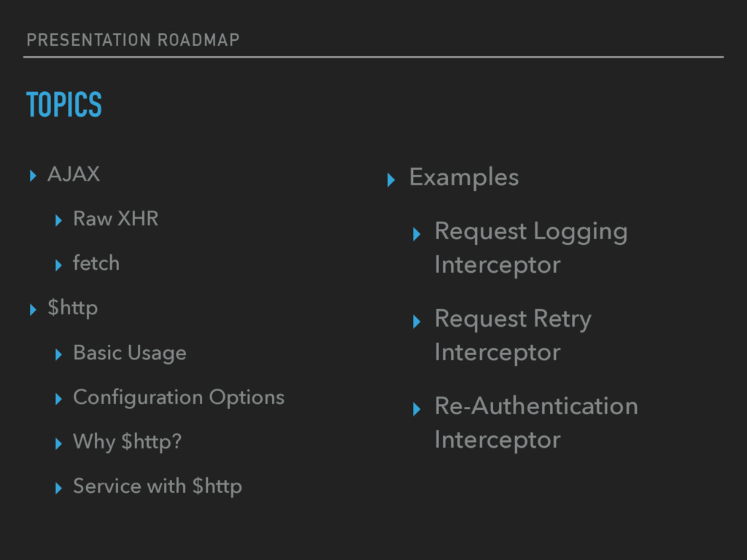This screenshot has width=747, height=560.
Task: Click arrow bullet beside Service with $http
Action: pos(58,488)
